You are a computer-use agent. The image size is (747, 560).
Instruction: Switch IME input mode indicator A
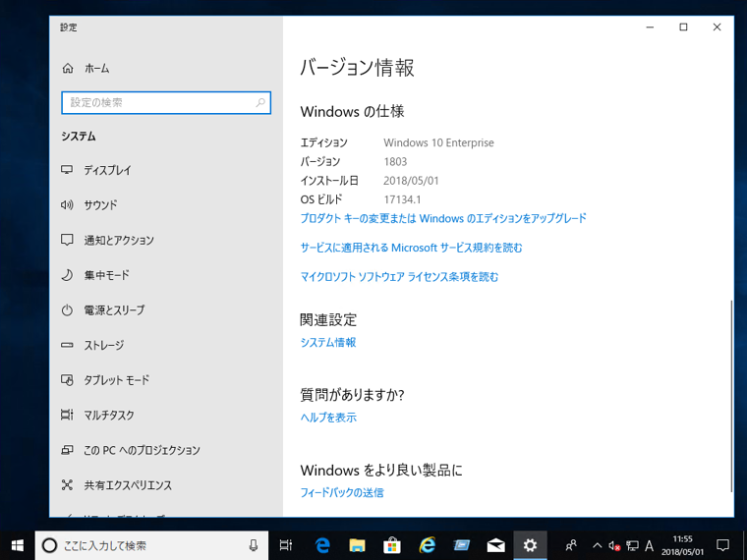pyautogui.click(x=649, y=545)
